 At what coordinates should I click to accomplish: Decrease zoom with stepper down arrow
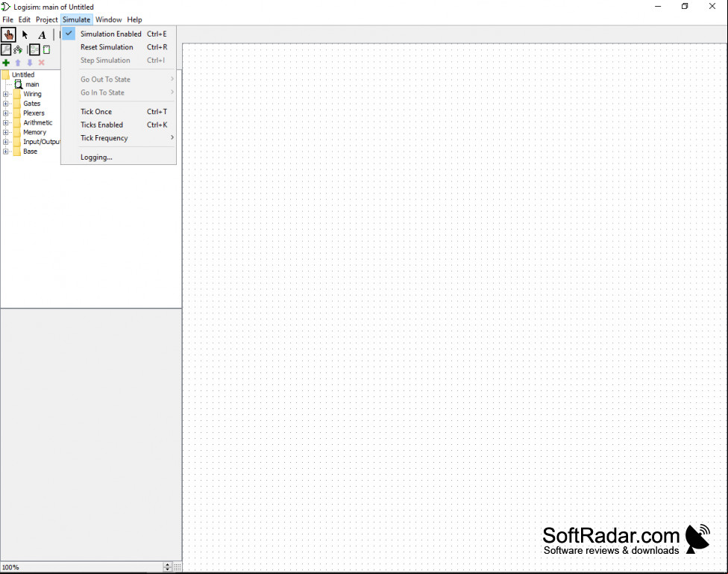tap(167, 570)
